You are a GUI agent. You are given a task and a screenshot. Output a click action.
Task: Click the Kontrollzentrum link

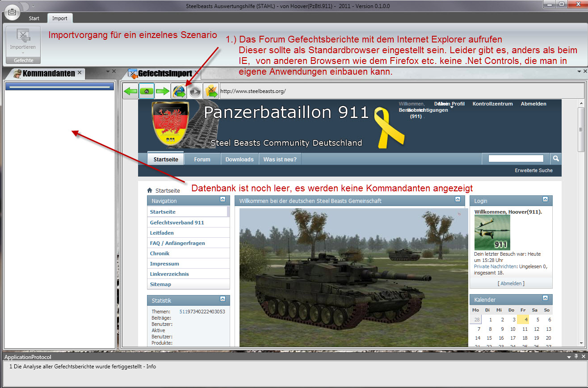492,104
